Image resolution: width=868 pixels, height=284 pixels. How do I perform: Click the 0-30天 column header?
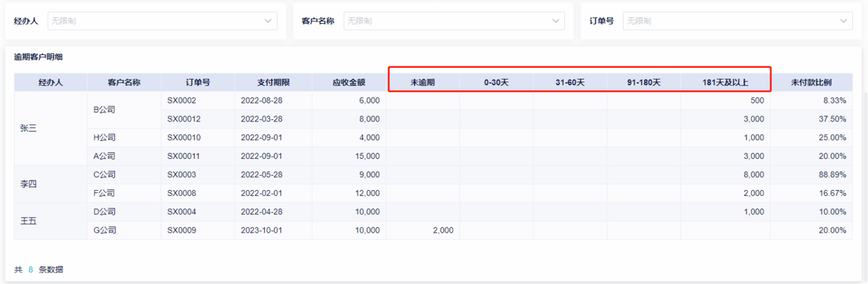[x=497, y=82]
